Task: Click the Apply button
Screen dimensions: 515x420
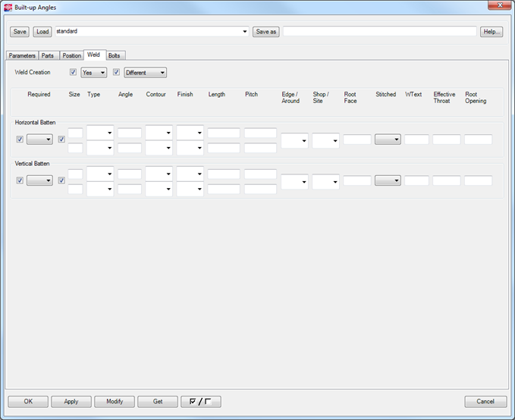Action: (x=71, y=402)
